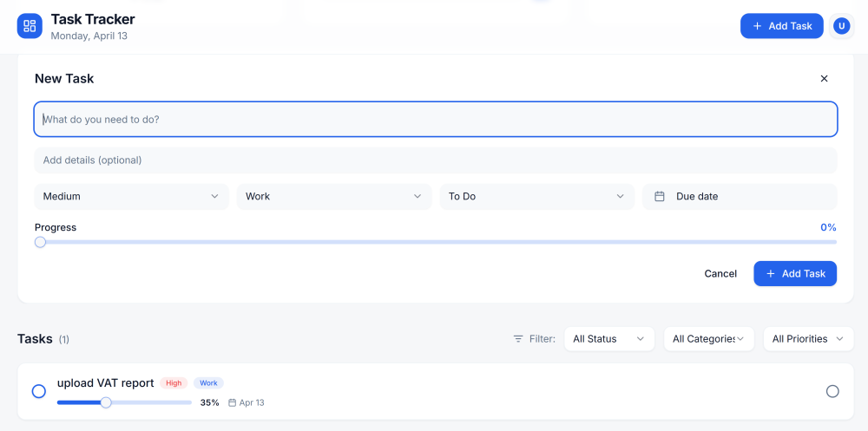Click the filter lines icon beside Filter

(x=518, y=338)
